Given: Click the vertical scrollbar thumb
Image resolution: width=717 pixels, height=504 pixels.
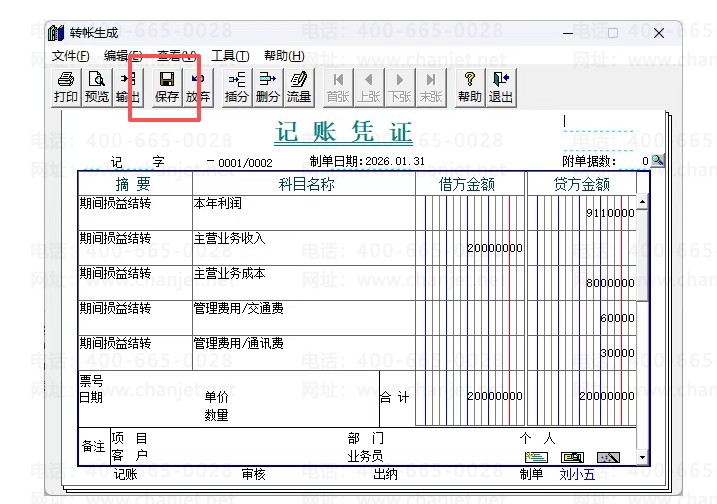Looking at the screenshot, I should 642,256.
